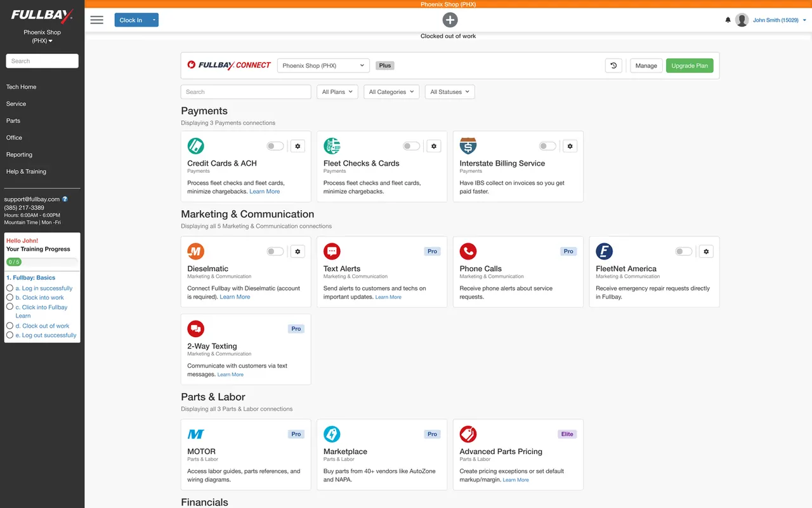Open Fleet Checks & Cards gear settings
Viewport: 812px width, 508px height.
pos(434,146)
